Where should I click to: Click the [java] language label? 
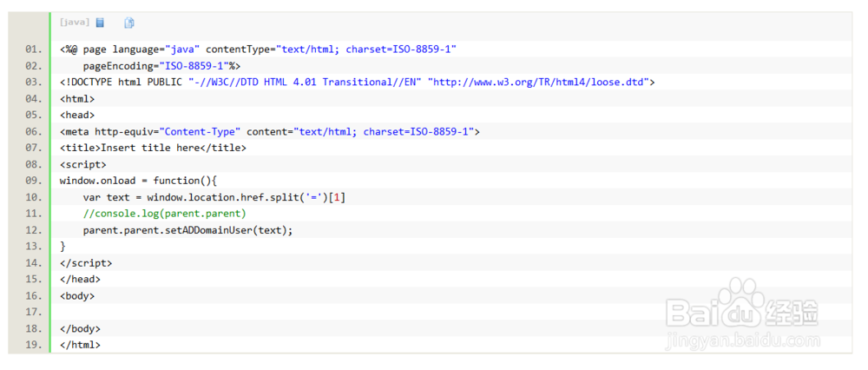point(75,23)
